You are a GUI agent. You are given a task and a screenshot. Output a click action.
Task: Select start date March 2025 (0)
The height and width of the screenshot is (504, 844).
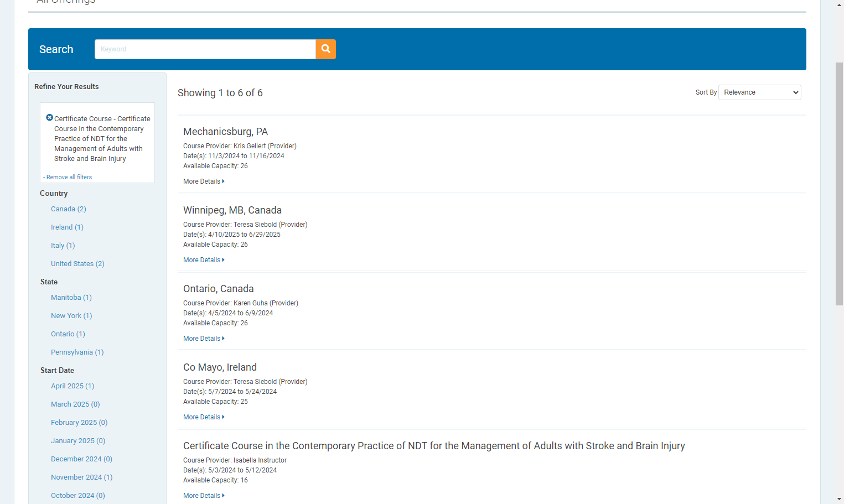75,404
